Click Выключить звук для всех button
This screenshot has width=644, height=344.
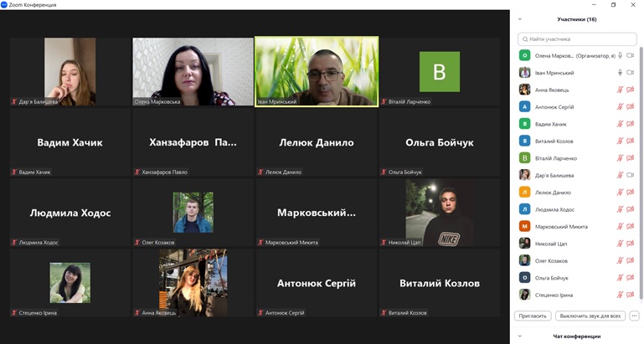[x=590, y=316]
